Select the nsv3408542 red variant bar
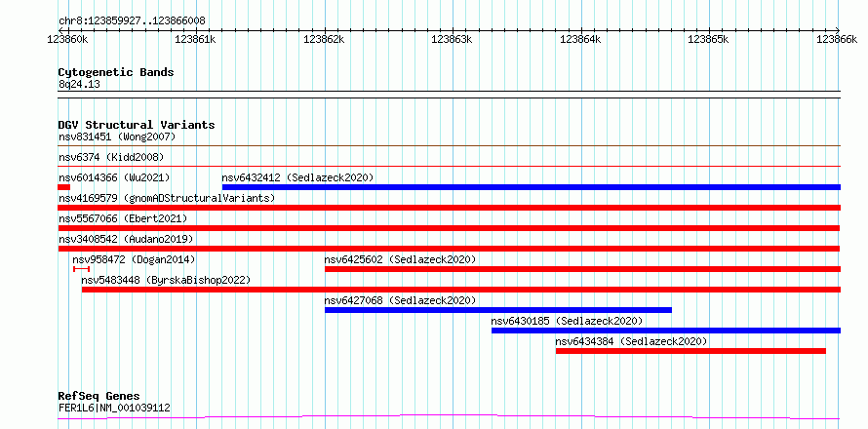Screen dimensions: 868x429 pyautogui.click(x=449, y=249)
